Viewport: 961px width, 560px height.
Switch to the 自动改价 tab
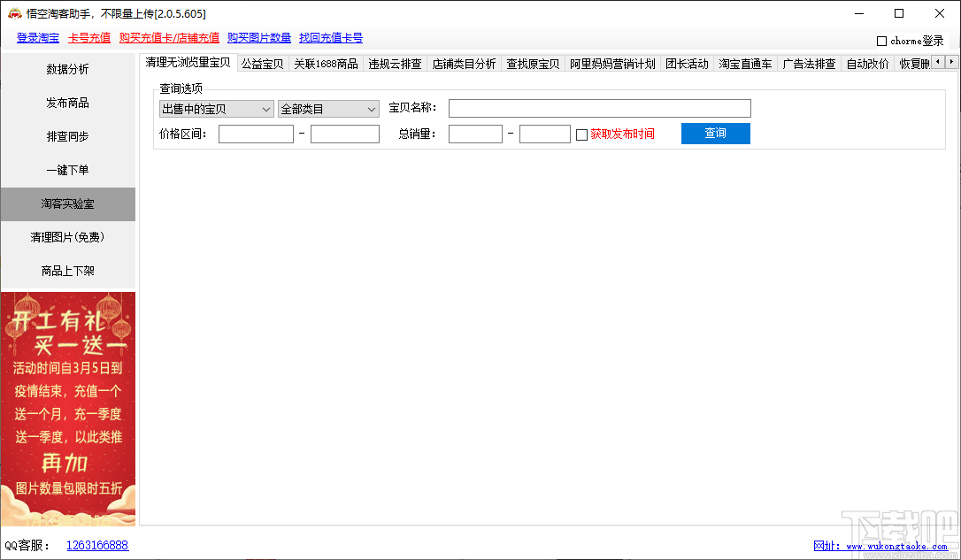click(x=868, y=64)
